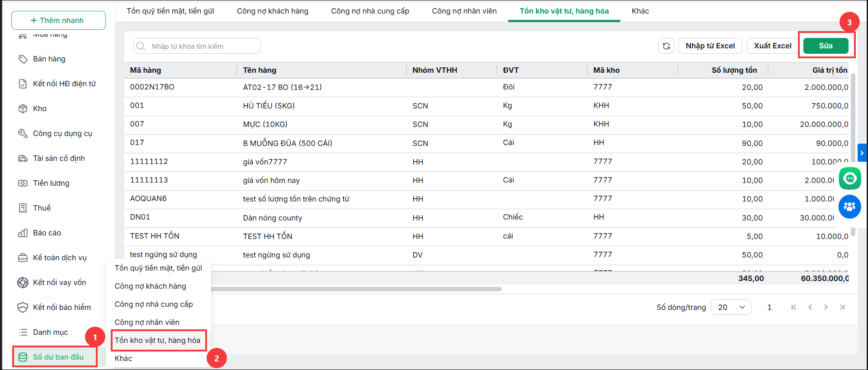Open the blue community group icon
The image size is (868, 370).
[x=850, y=206]
